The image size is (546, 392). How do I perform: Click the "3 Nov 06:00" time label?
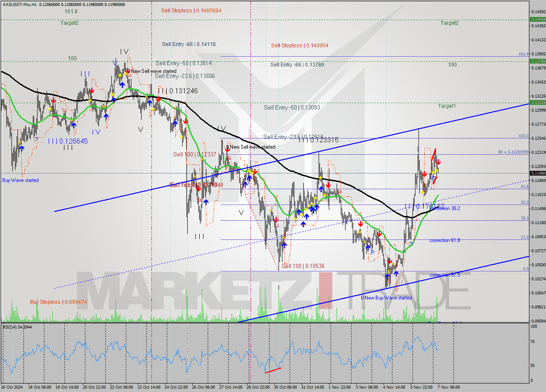[x=367, y=387]
